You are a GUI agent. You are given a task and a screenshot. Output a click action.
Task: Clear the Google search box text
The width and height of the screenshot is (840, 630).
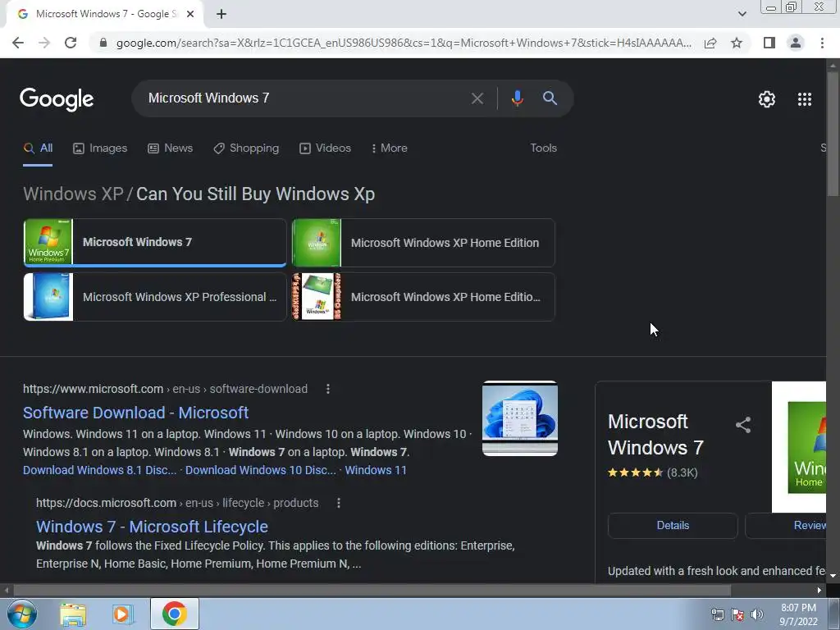coord(477,98)
